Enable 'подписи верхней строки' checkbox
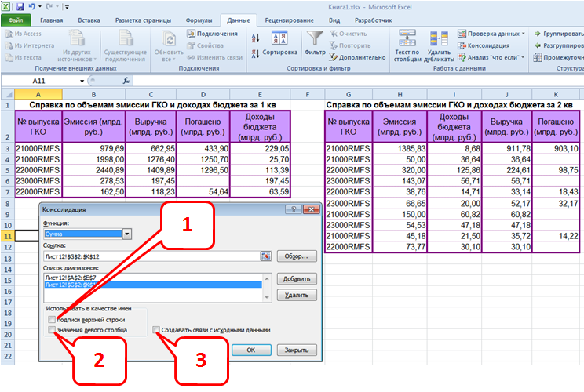The image size is (584, 392). tap(53, 320)
